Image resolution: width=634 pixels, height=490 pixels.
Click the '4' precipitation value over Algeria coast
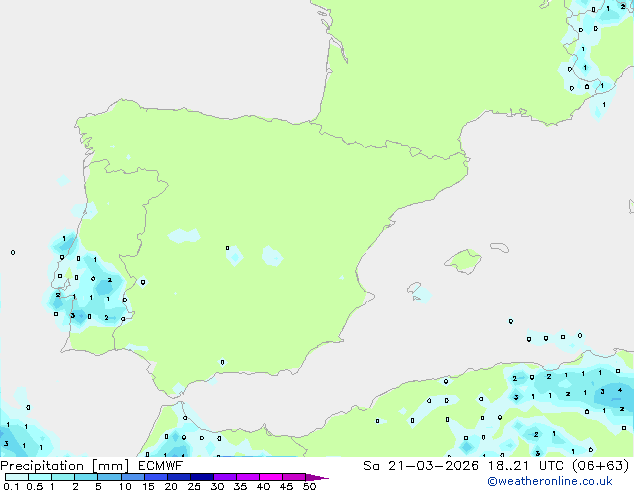point(620,390)
